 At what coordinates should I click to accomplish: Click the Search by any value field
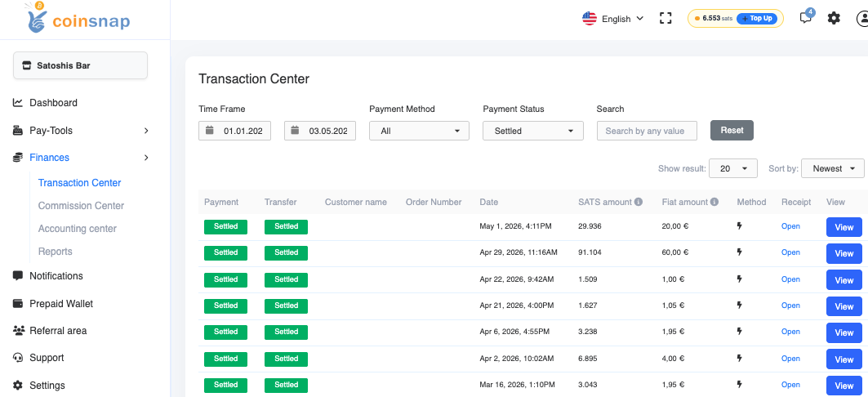(x=648, y=131)
